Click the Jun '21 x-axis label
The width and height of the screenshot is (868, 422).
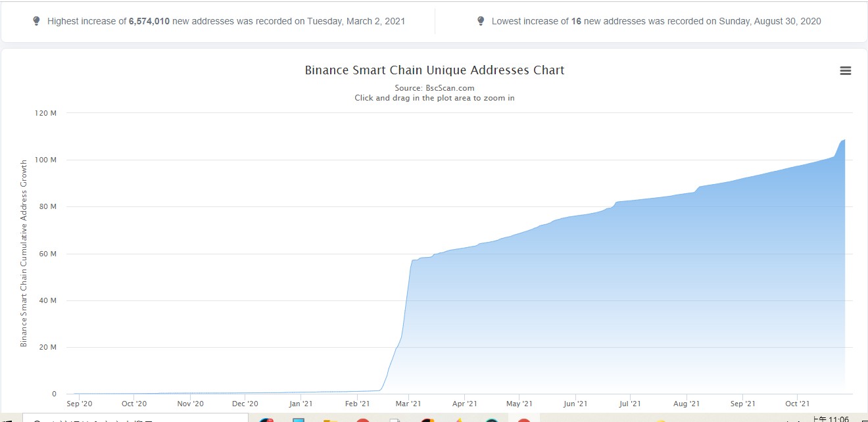pyautogui.click(x=575, y=404)
